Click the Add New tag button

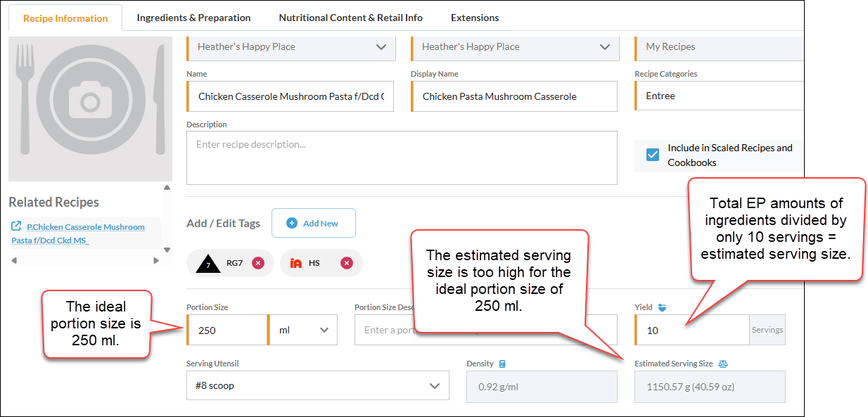point(314,223)
